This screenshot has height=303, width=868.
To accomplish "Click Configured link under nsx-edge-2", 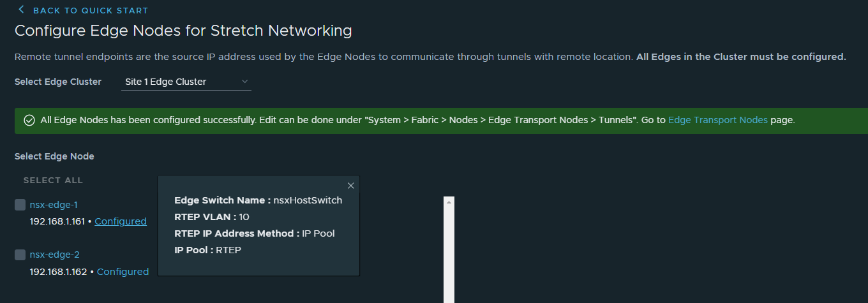I will 123,272.
